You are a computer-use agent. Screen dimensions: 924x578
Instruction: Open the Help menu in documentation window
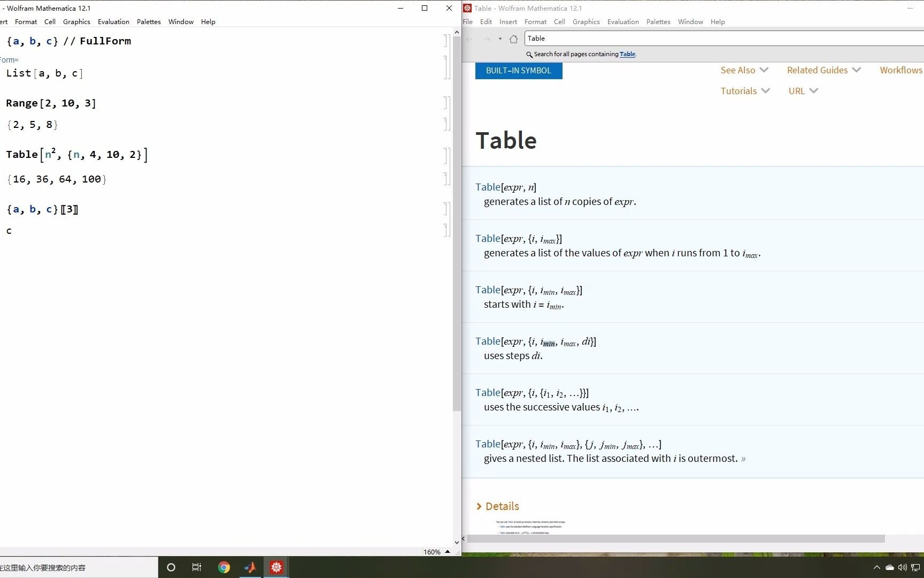pos(718,22)
